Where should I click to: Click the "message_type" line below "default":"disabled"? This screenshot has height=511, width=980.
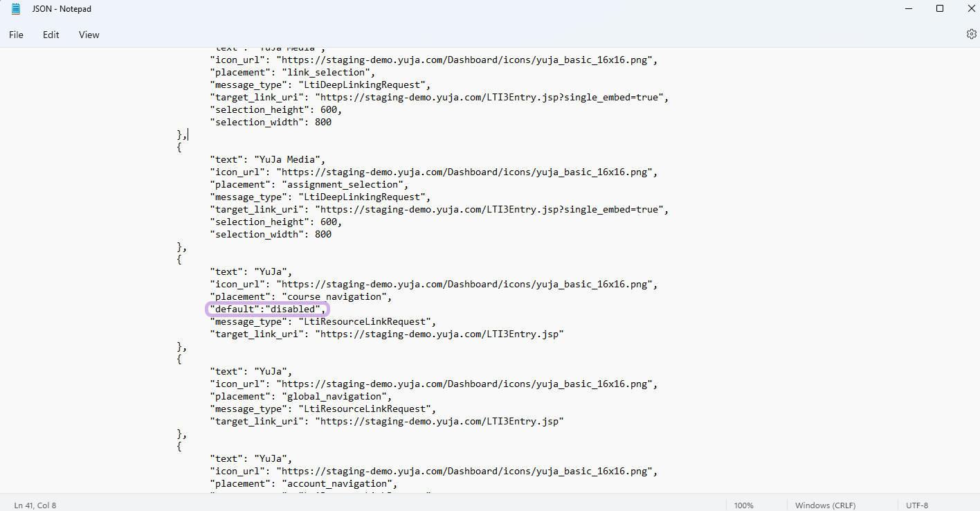323,322
